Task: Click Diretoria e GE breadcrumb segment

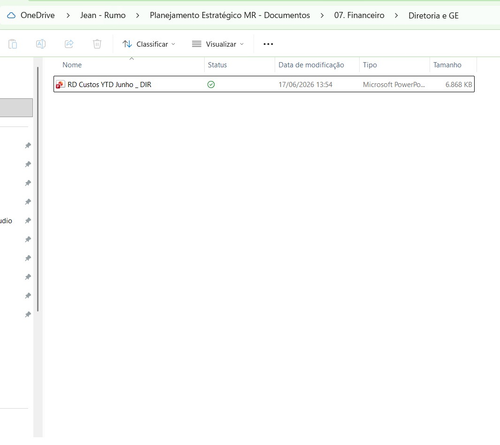Action: [434, 16]
